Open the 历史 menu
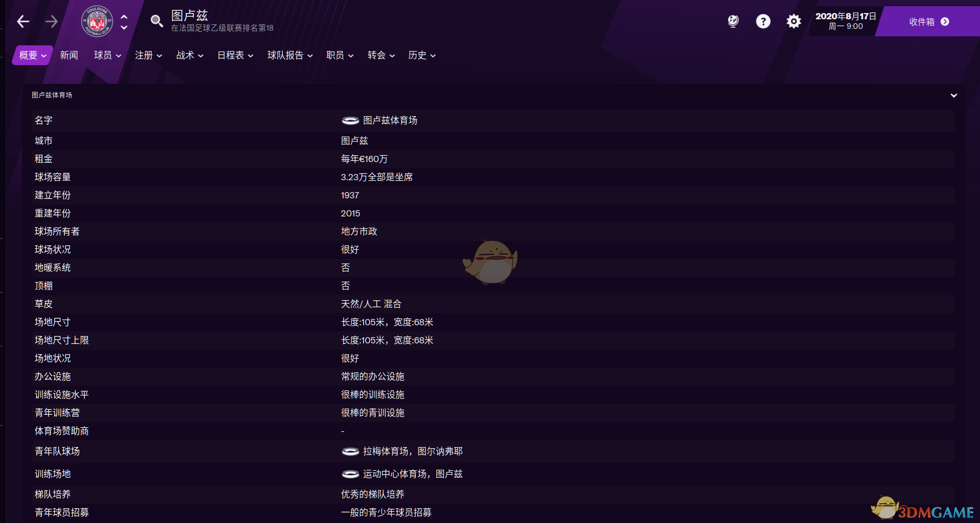 (422, 55)
